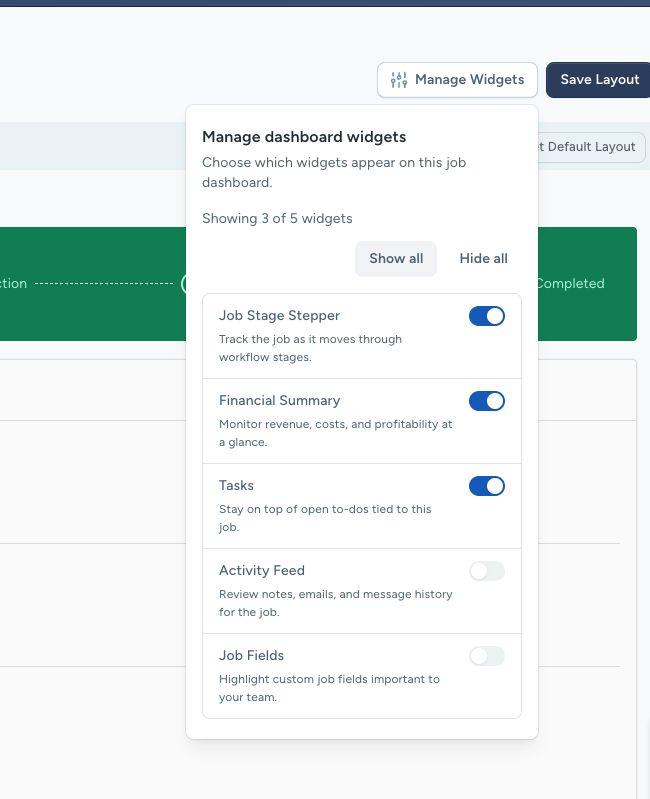Screen dimensions: 650x799
Task: Disable the Job Stage Stepper toggle
Action: tap(487, 316)
